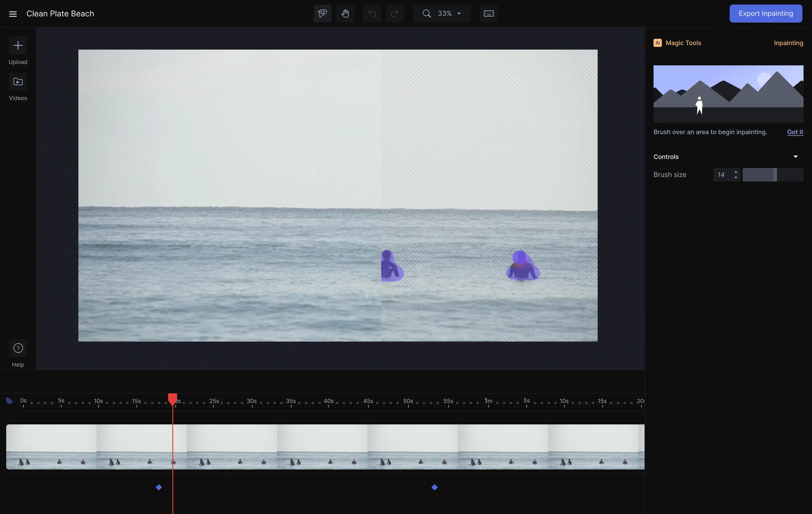Click Export Inpainting button
Viewport: 812px width, 514px height.
(x=765, y=14)
